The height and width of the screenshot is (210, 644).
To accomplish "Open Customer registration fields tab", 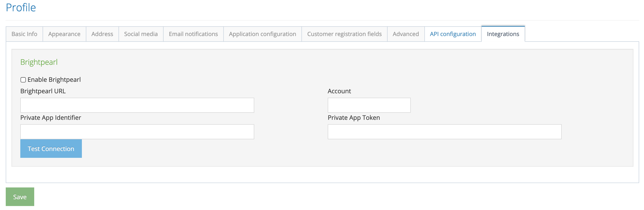I will click(345, 34).
